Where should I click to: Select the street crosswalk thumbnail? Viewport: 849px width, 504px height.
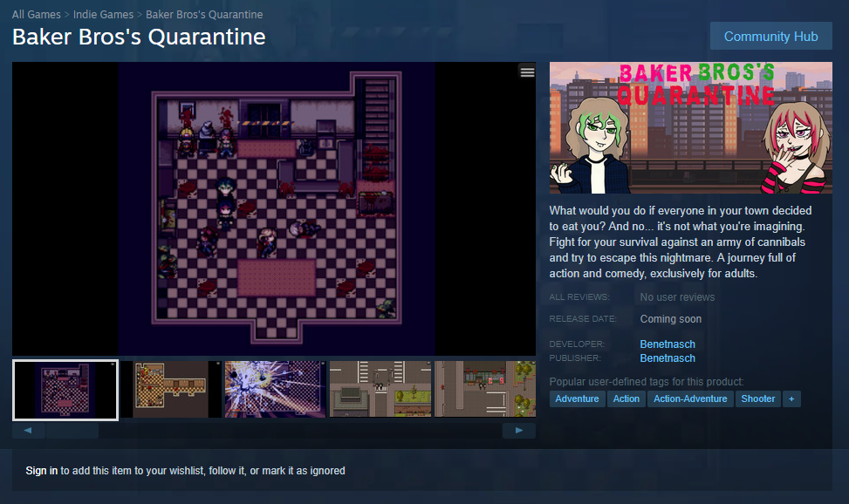[x=380, y=390]
